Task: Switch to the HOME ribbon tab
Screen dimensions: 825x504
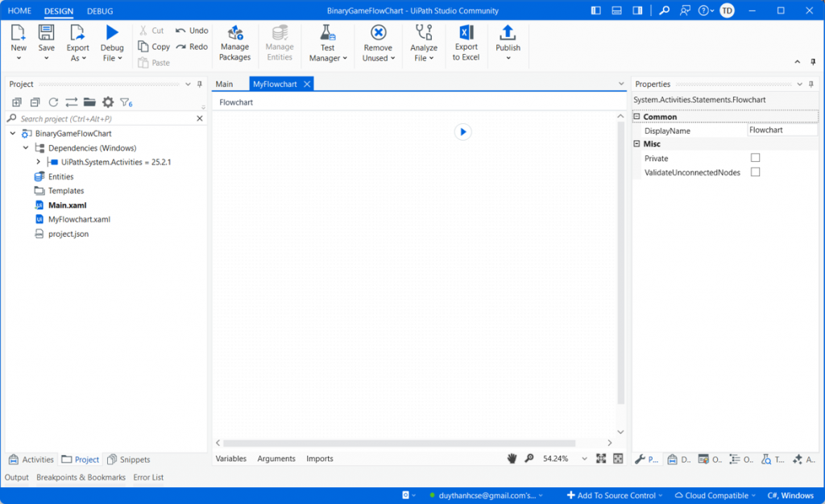Action: (19, 10)
